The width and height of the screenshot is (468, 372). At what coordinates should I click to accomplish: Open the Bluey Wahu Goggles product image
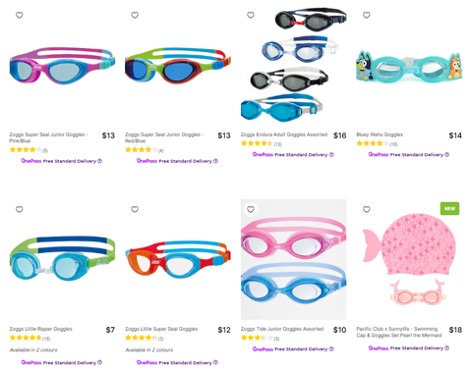point(409,67)
